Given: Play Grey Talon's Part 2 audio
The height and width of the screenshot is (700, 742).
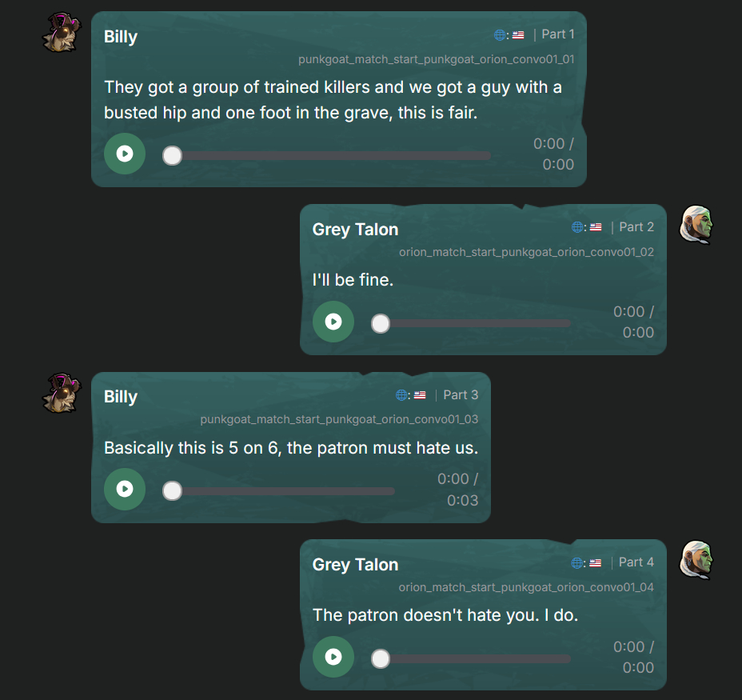Looking at the screenshot, I should [x=333, y=322].
